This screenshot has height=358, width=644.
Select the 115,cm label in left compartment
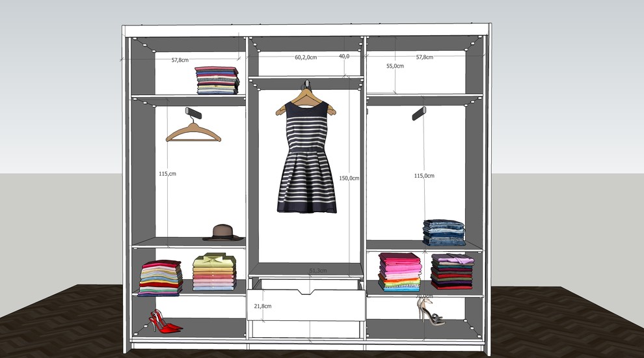tap(167, 174)
